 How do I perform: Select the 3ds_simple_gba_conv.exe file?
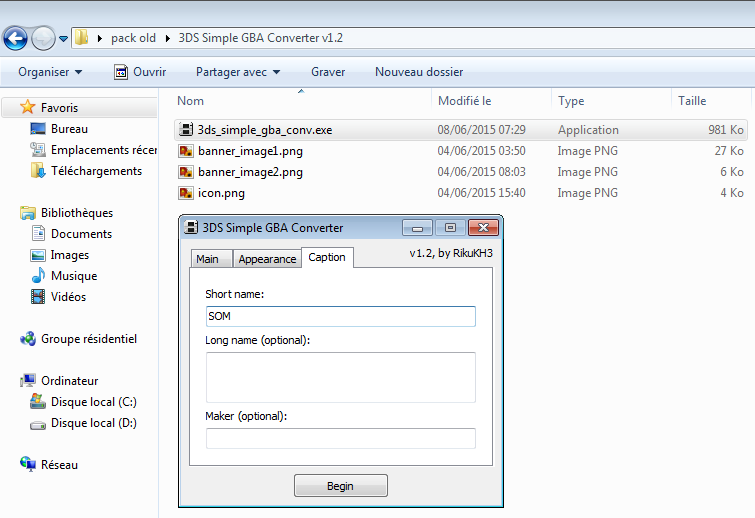tap(460, 130)
